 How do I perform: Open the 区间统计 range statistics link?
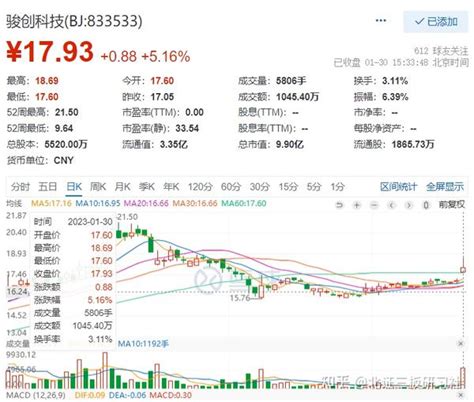tap(398, 186)
